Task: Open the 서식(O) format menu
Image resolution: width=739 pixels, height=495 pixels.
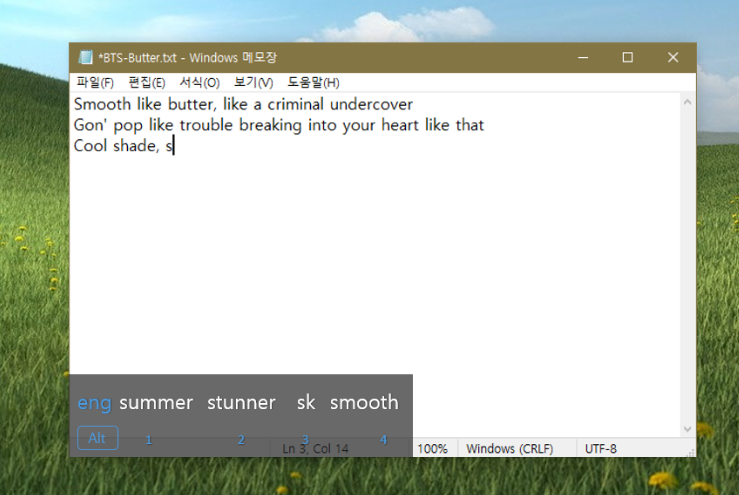Action: (x=199, y=82)
